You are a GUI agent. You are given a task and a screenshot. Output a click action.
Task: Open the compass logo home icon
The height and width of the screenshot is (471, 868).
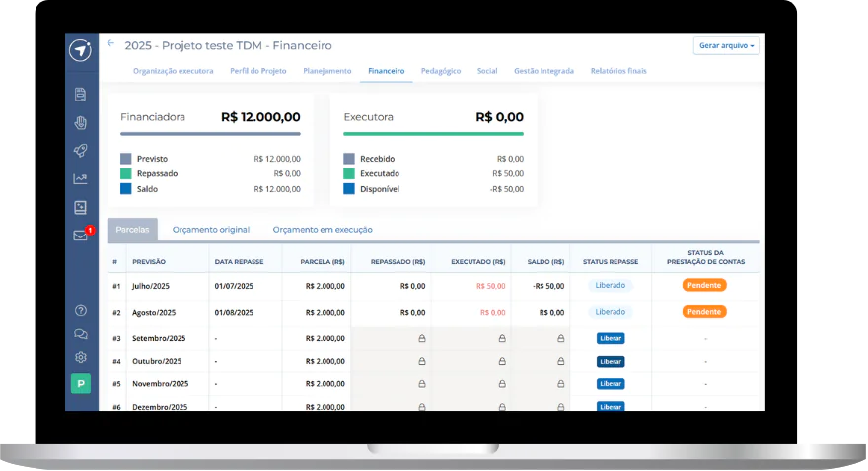coord(80,50)
